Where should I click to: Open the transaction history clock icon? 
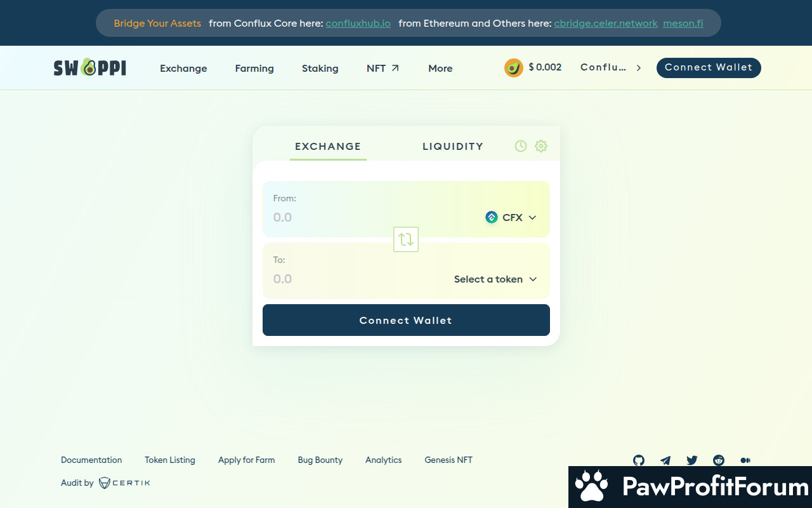[x=521, y=146]
